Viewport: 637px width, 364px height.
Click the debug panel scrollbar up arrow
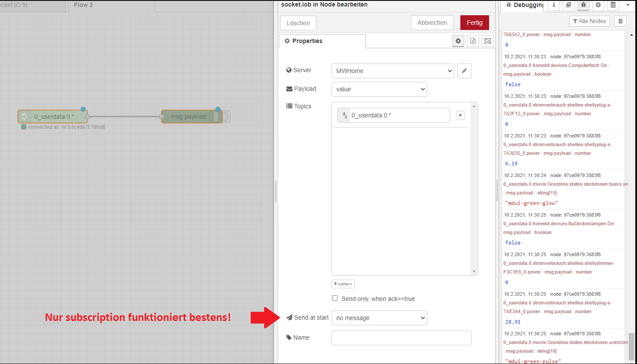pos(631,35)
